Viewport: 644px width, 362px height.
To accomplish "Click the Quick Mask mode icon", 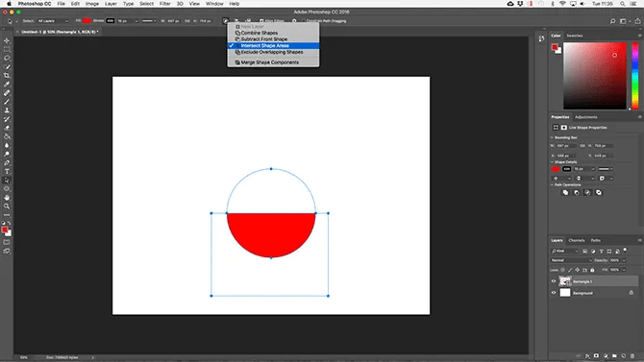I will [x=7, y=242].
